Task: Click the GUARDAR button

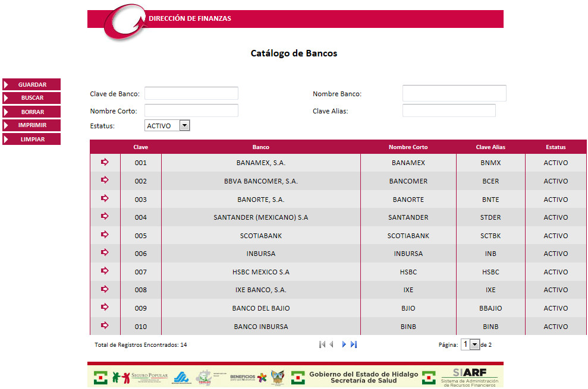Action: [32, 84]
